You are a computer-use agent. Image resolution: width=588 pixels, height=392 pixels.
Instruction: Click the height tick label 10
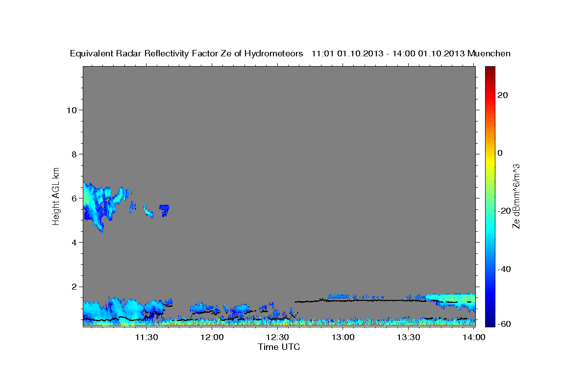pyautogui.click(x=72, y=110)
